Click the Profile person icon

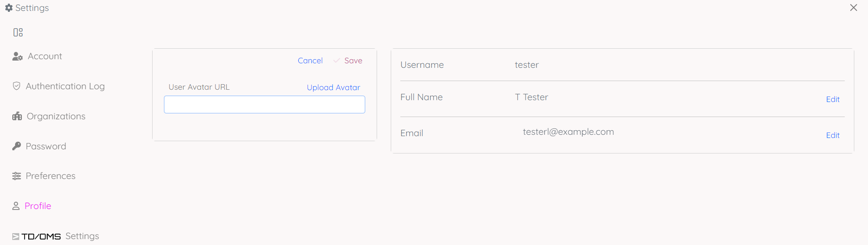16,206
